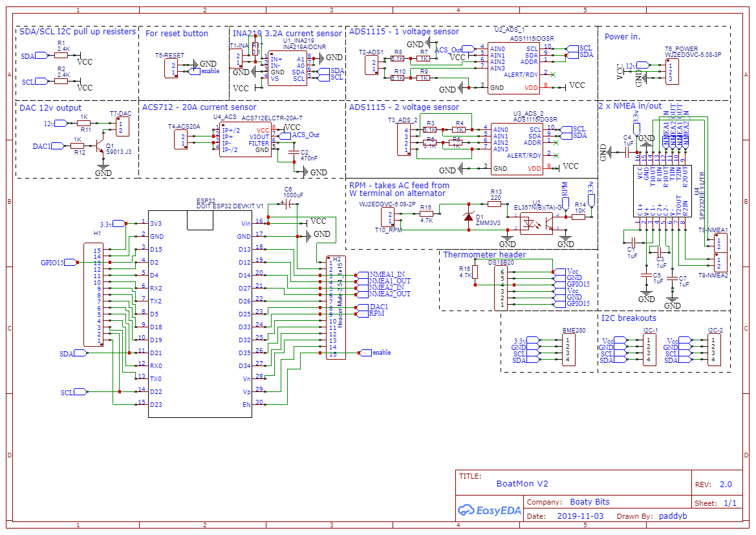This screenshot has width=756, height=535.
Task: Click the date '2019-11-03'
Action: [580, 516]
